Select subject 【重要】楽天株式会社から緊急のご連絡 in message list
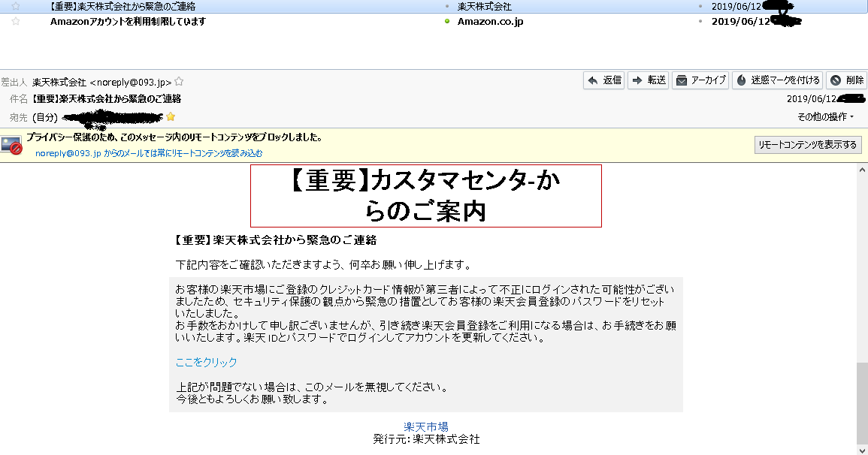Screen dimensions: 868x455 [x=122, y=7]
